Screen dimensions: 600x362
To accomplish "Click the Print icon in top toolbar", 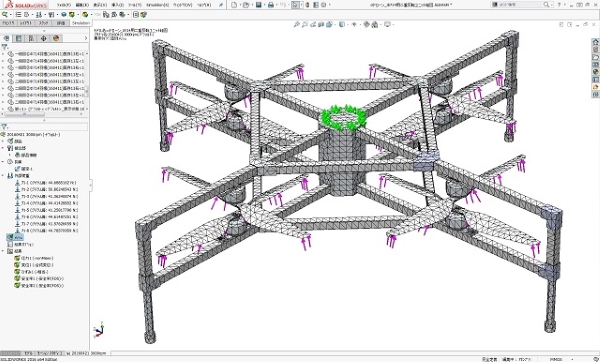I will tap(271, 5).
